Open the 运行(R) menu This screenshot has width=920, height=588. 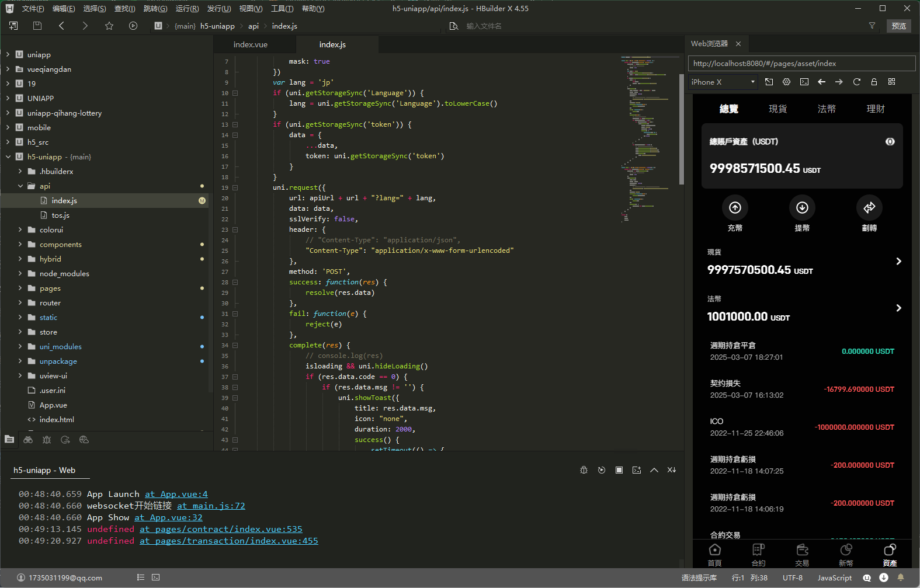(187, 8)
